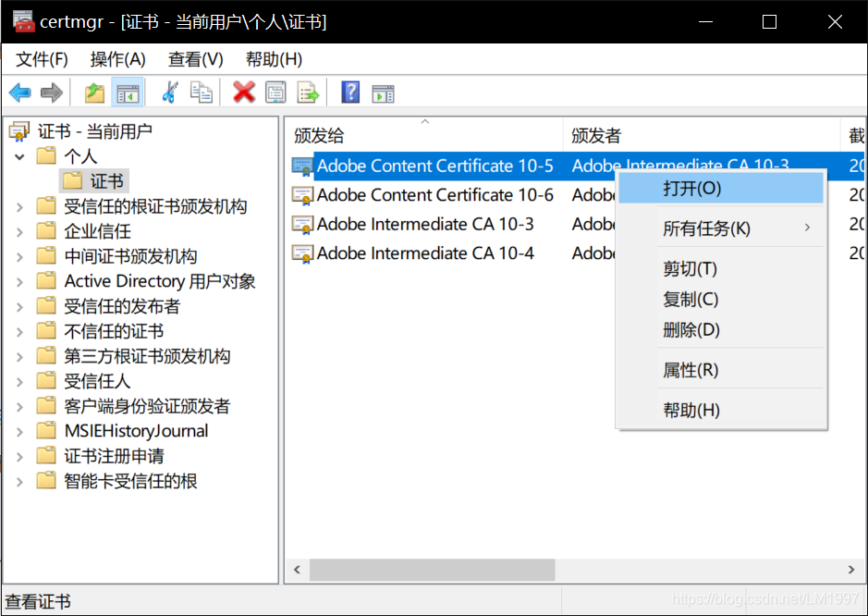This screenshot has height=616, width=868.
Task: Select the Adobe Intermediate CA 10-4 row
Action: coord(425,253)
